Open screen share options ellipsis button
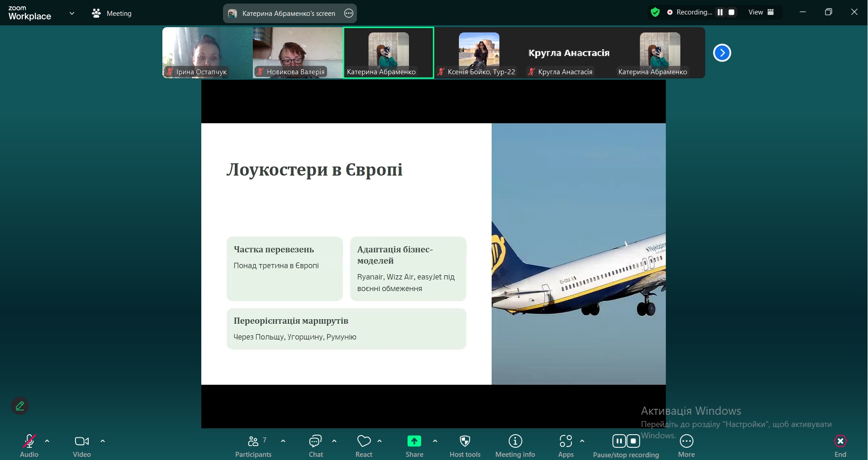 [349, 14]
